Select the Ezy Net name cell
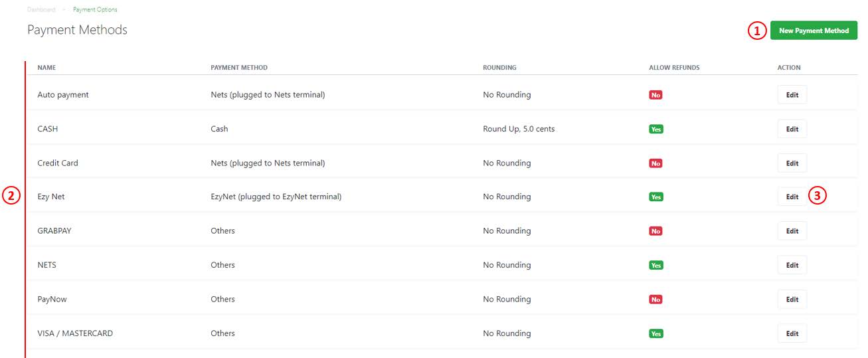 51,197
